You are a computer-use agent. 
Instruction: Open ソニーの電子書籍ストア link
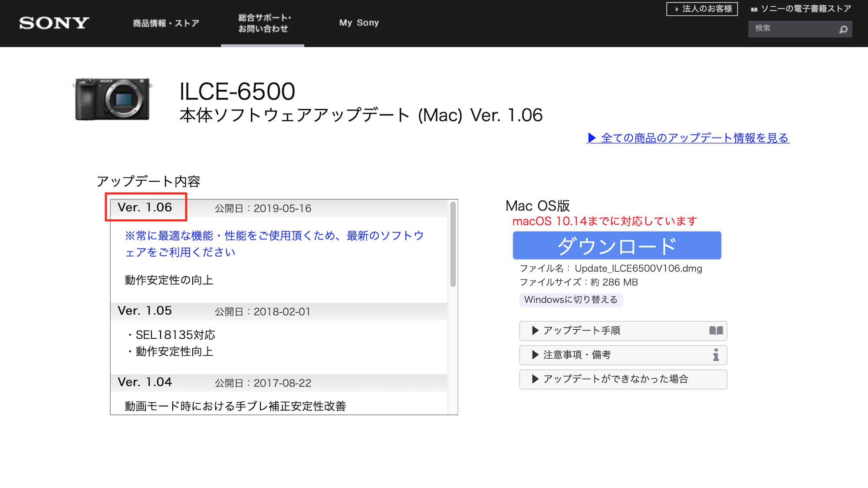[x=806, y=9]
